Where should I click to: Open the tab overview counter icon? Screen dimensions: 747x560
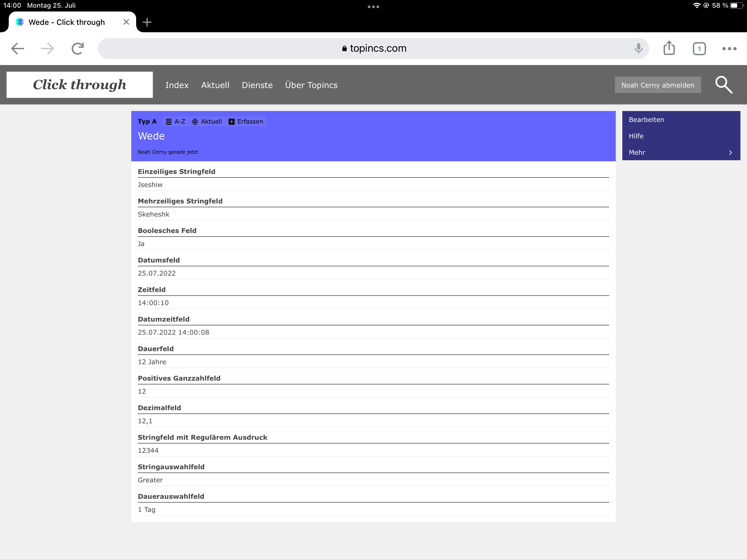pos(699,49)
